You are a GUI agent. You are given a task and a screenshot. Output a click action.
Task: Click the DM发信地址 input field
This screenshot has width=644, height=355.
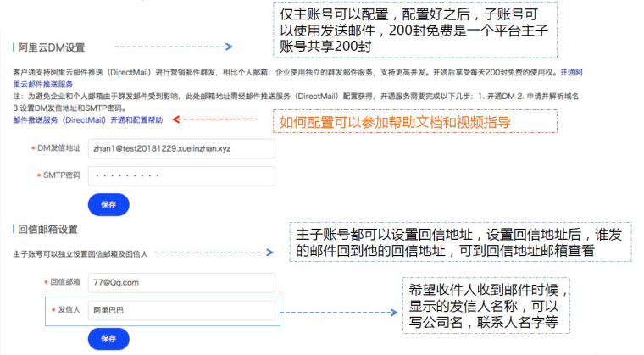point(181,149)
